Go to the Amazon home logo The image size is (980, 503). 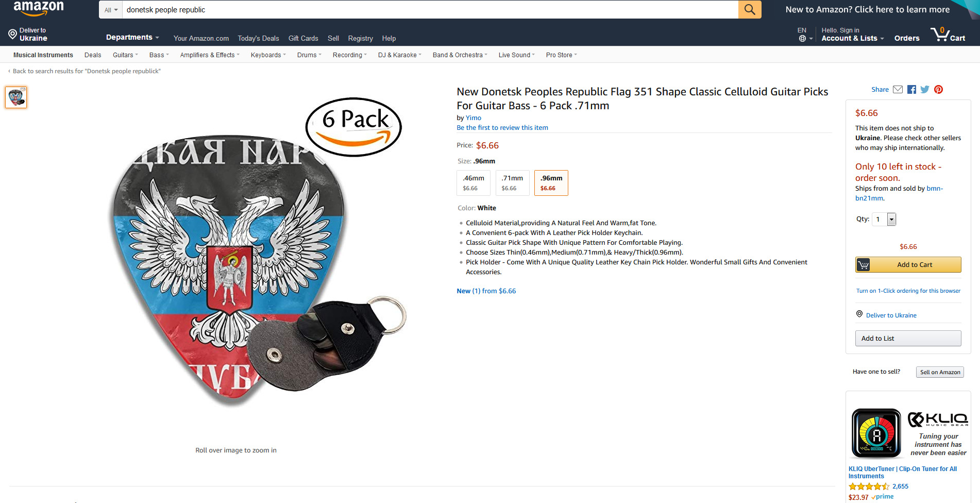click(x=39, y=8)
